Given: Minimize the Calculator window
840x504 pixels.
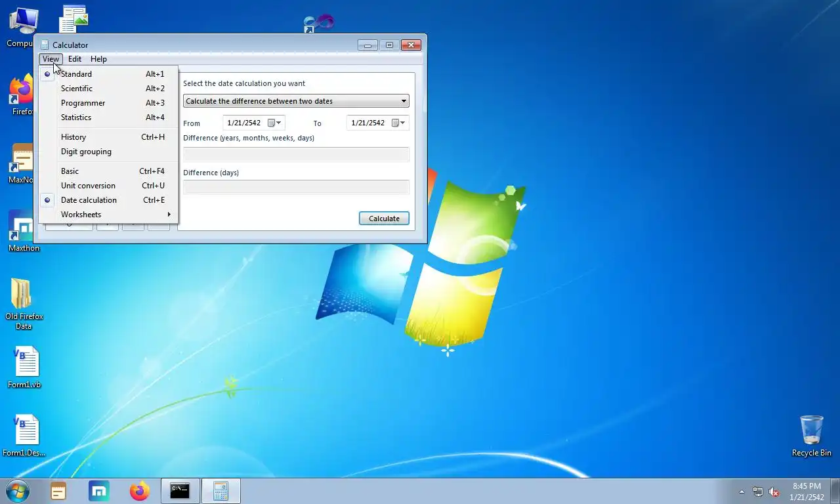Looking at the screenshot, I should pyautogui.click(x=367, y=45).
